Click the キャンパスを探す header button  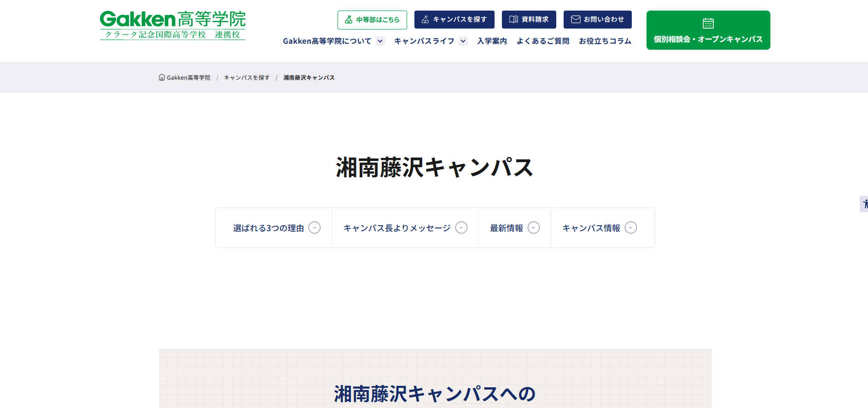[x=454, y=20]
